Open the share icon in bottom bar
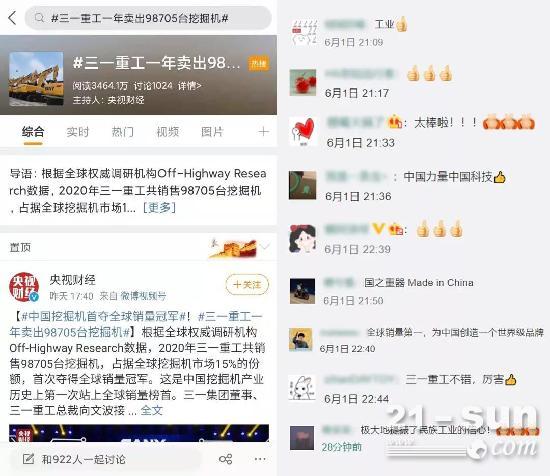Screen dimensions: 550x476 click(225, 459)
